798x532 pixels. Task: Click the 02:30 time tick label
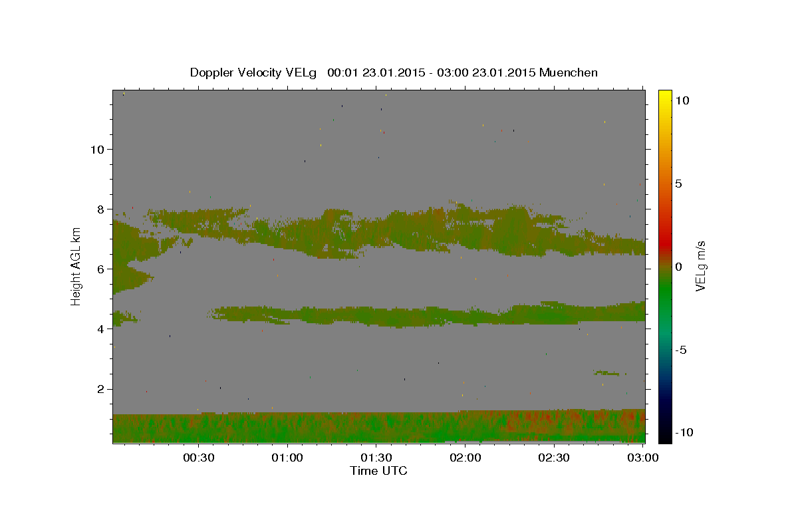[554, 458]
